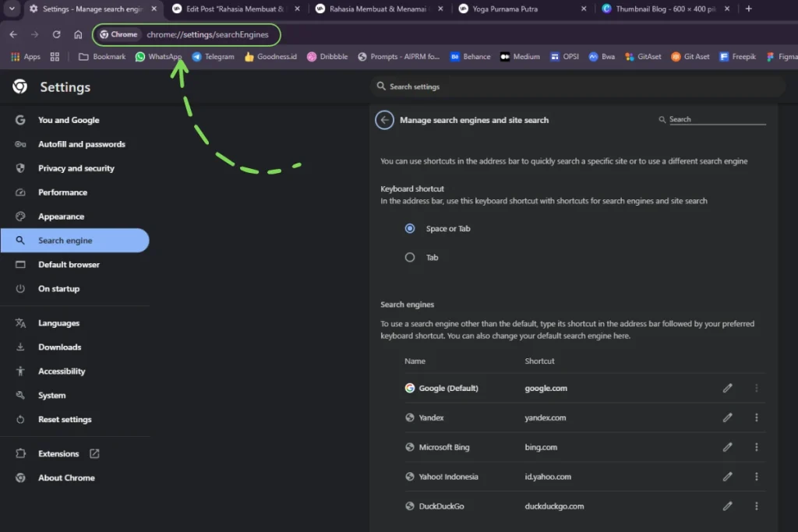This screenshot has width=798, height=532.
Task: Open the WhatsApp bookmark
Action: click(x=158, y=56)
